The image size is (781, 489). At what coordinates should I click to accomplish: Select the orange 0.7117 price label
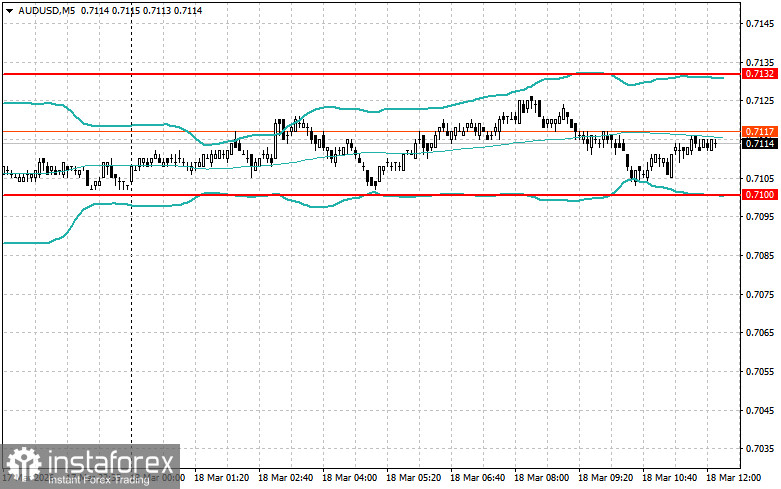760,131
